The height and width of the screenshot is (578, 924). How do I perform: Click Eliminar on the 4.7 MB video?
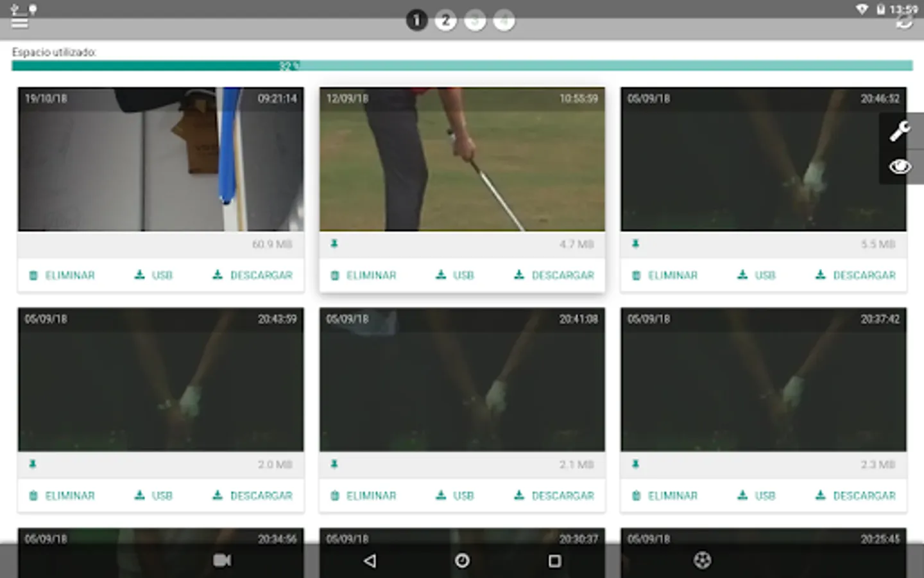click(363, 276)
